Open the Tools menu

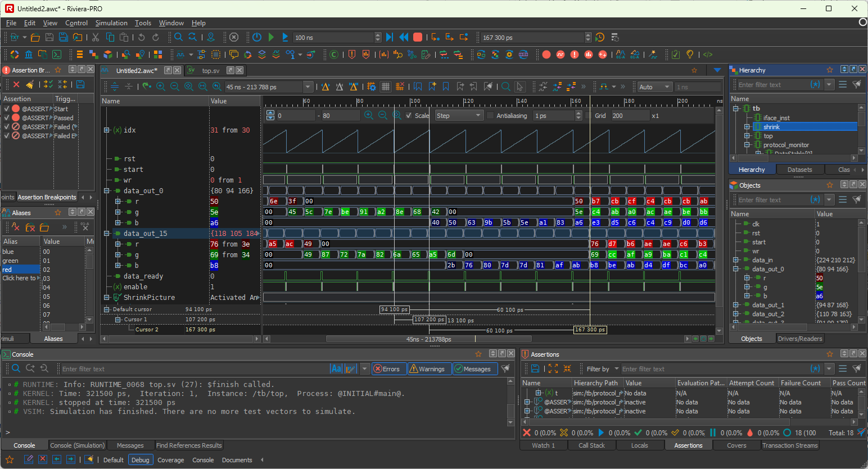point(143,23)
